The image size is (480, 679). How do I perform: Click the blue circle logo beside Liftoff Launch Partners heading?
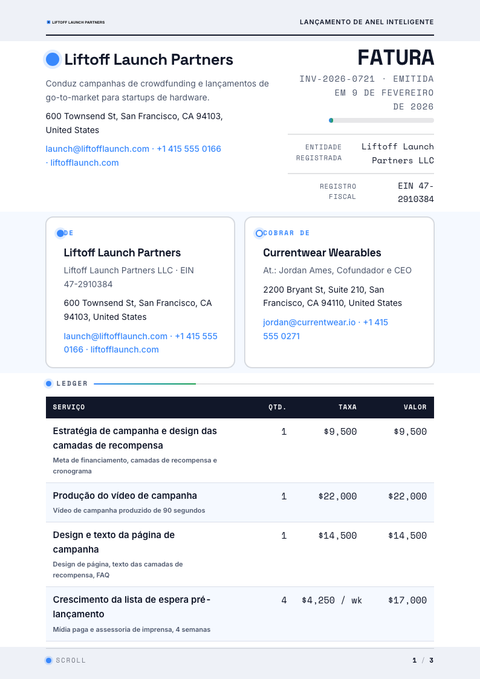coord(52,59)
